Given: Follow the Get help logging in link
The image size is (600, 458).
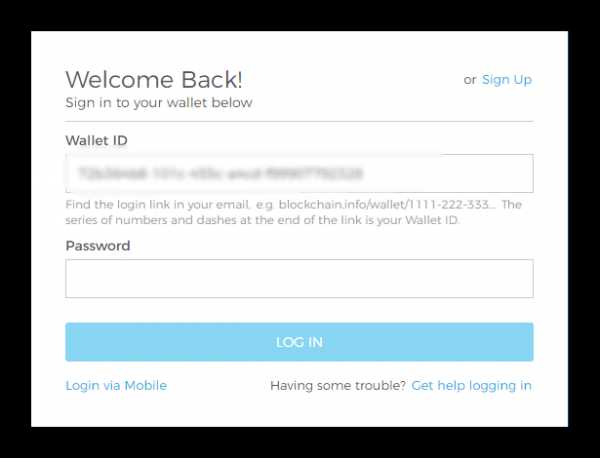Looking at the screenshot, I should coord(471,386).
